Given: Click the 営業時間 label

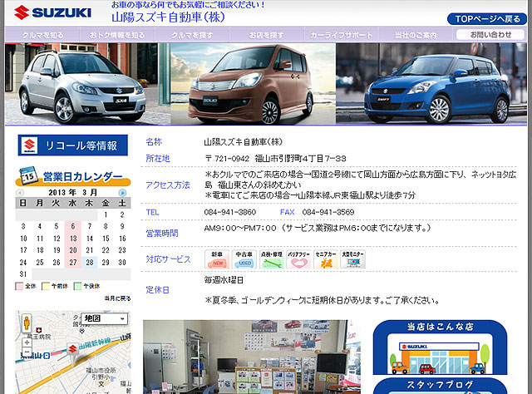Looking at the screenshot, I should 162,233.
